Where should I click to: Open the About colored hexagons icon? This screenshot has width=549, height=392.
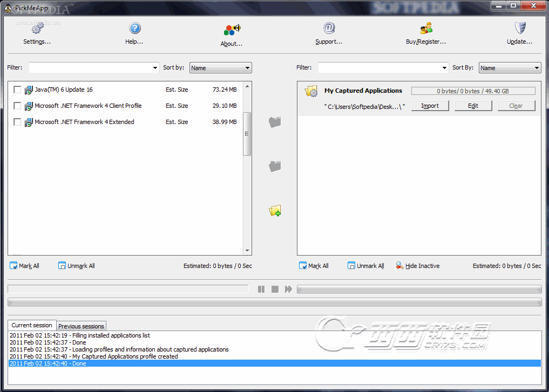[x=232, y=30]
